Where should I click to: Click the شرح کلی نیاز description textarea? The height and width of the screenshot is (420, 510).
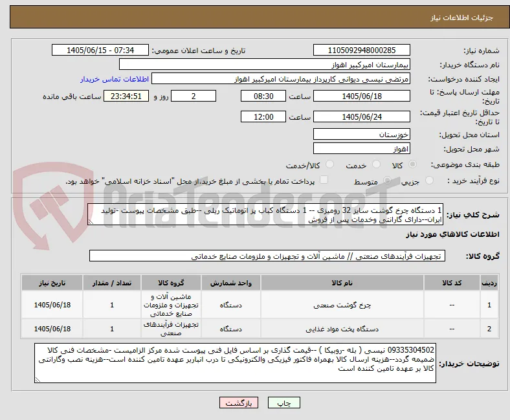coord(265,214)
